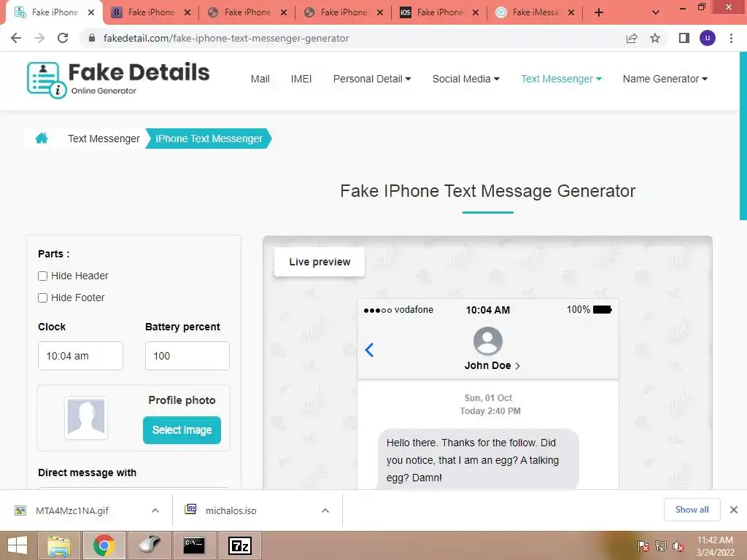Click Show all downloads button

pos(692,510)
